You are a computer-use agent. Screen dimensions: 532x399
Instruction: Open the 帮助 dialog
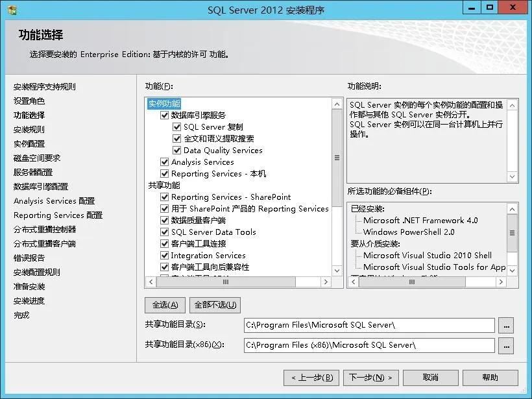tap(491, 378)
